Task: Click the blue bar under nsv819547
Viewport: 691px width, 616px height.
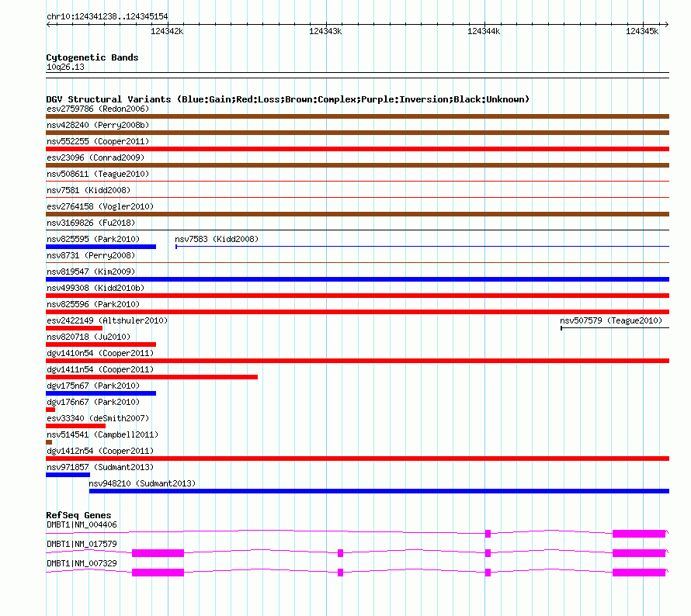Action: point(357,279)
